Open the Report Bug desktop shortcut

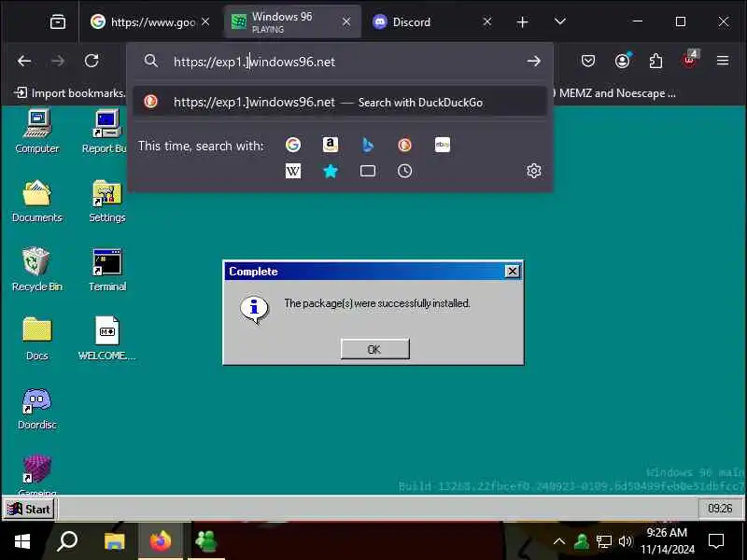[106, 132]
